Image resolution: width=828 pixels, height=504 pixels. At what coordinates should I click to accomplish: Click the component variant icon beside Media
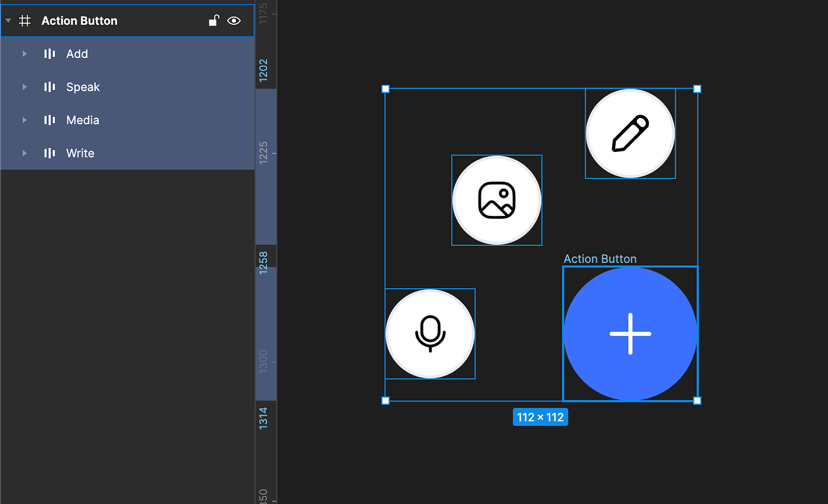point(48,120)
